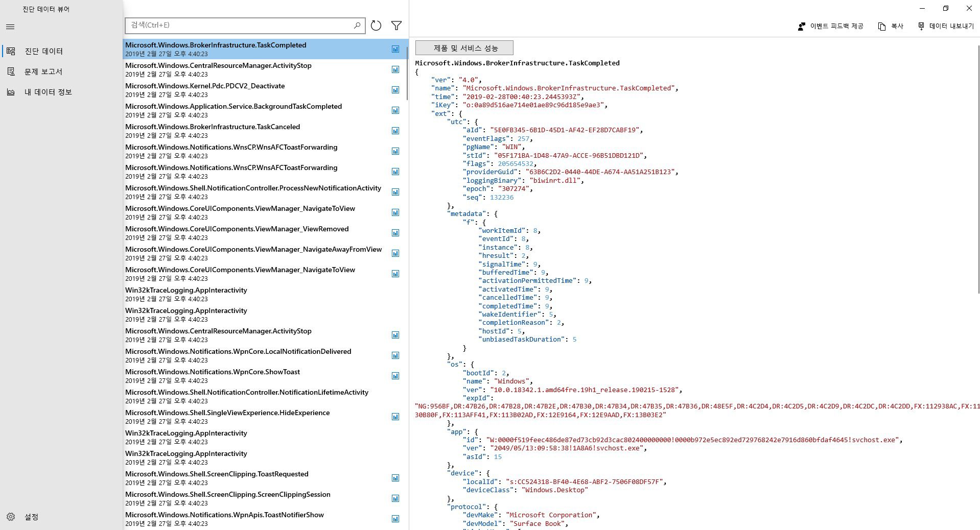Click chart icon for ViewManager_NavigateAwayFromView row
This screenshot has height=530, width=980.
tap(395, 253)
